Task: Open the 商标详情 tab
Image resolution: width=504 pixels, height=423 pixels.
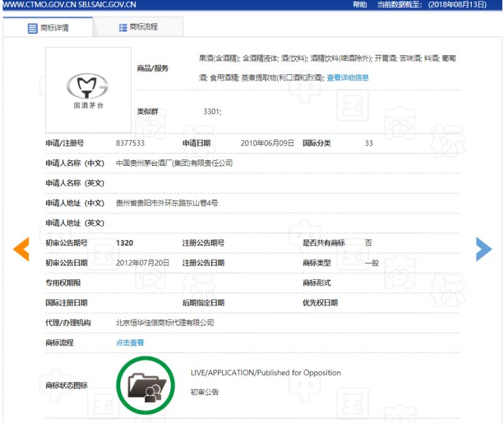Action: [x=48, y=28]
